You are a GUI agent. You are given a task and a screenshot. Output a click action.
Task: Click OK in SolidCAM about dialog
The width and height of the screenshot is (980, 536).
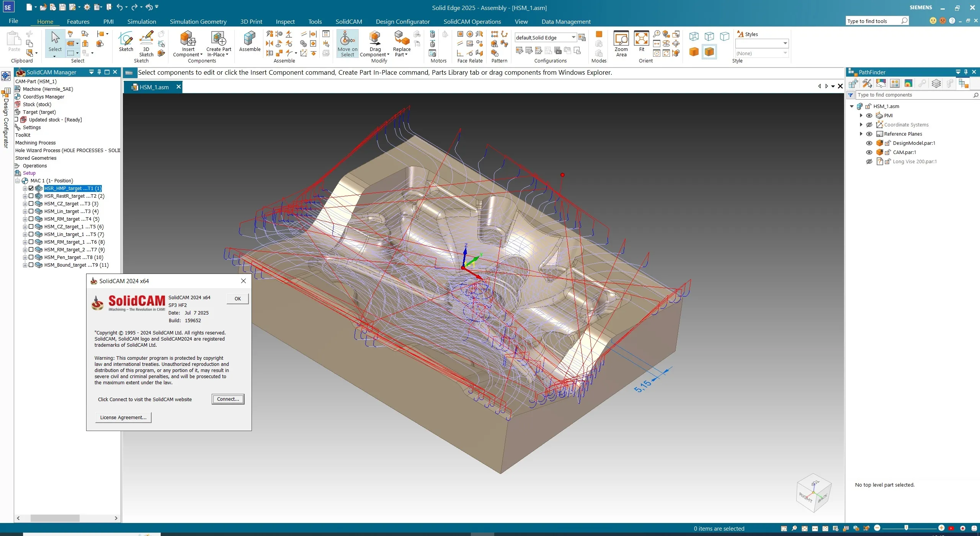point(237,298)
